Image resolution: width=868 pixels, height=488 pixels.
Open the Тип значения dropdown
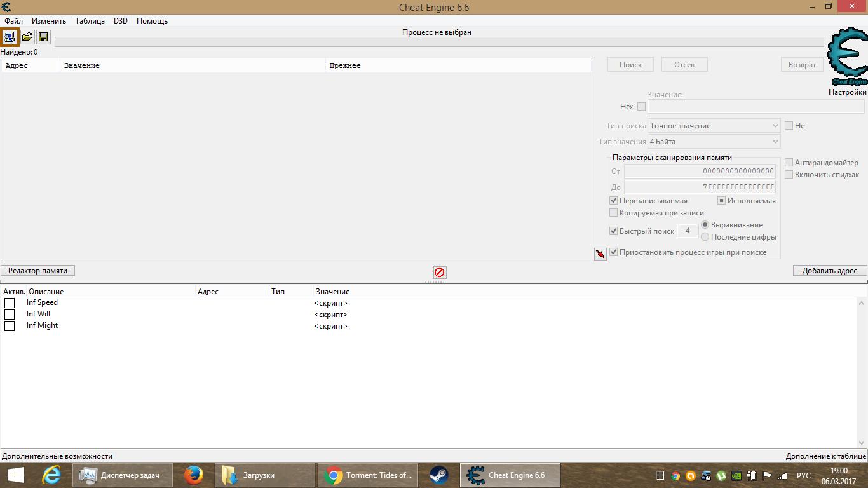coord(714,142)
